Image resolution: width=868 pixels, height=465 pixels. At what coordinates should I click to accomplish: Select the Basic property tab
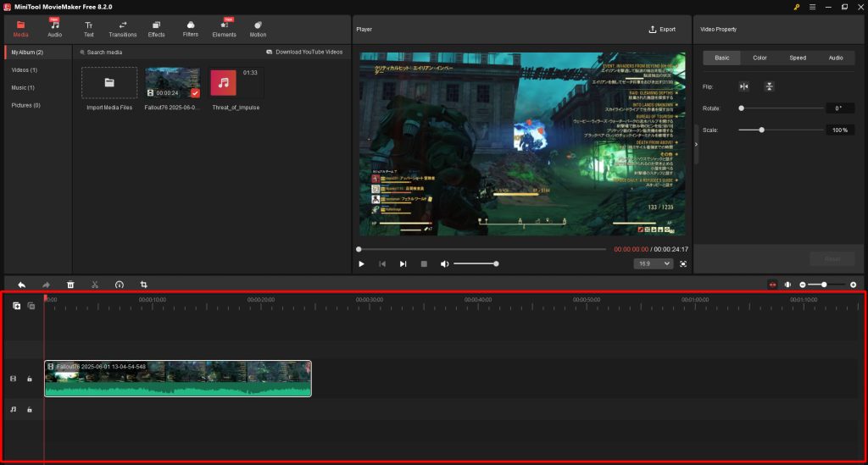(x=722, y=58)
